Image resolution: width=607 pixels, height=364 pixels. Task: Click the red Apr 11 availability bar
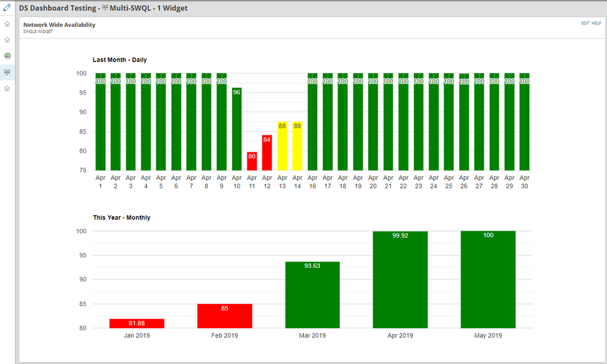click(252, 160)
